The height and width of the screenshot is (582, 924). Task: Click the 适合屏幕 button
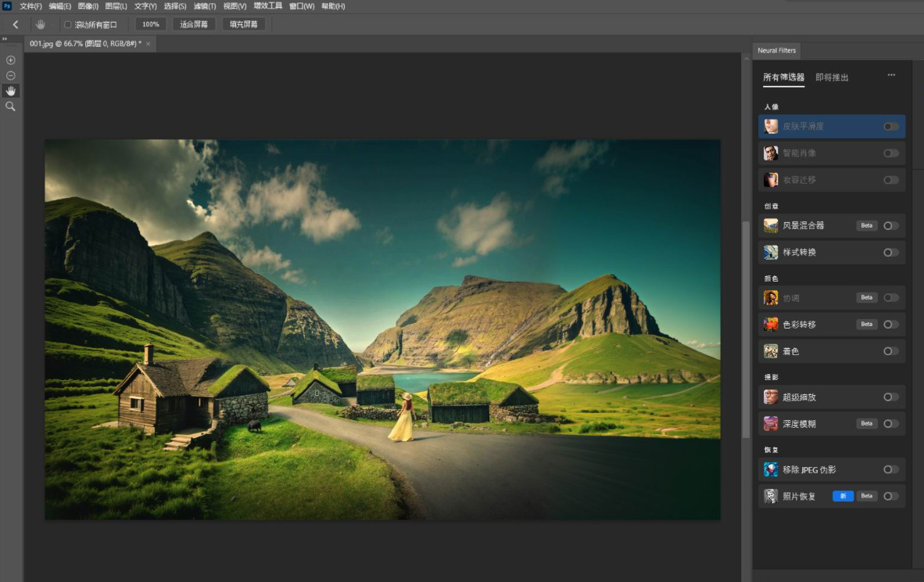(x=194, y=24)
